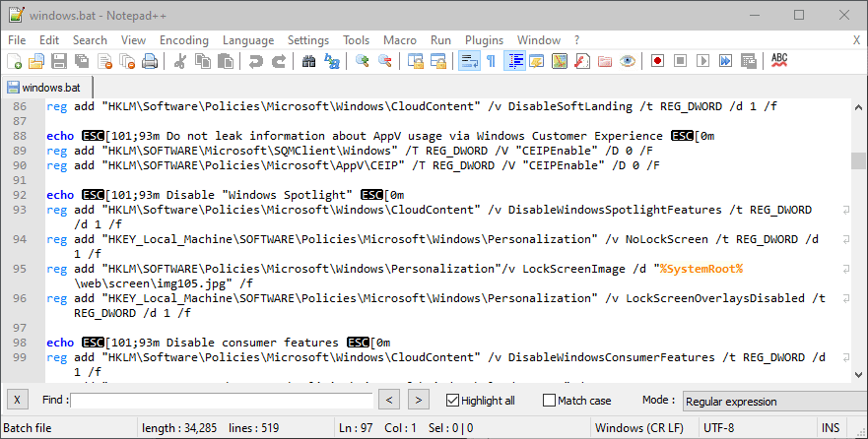This screenshot has height=439, width=868.
Task: Click 'INS' indicator in status bar
Action: tap(831, 428)
